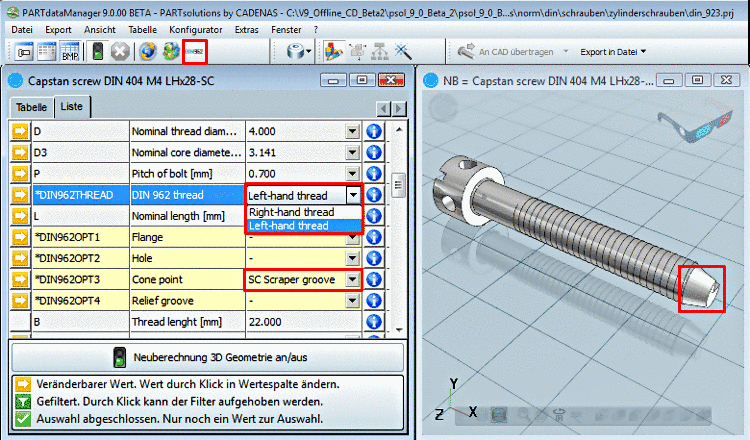
Task: Select Right-hand thread option
Action: click(x=304, y=212)
